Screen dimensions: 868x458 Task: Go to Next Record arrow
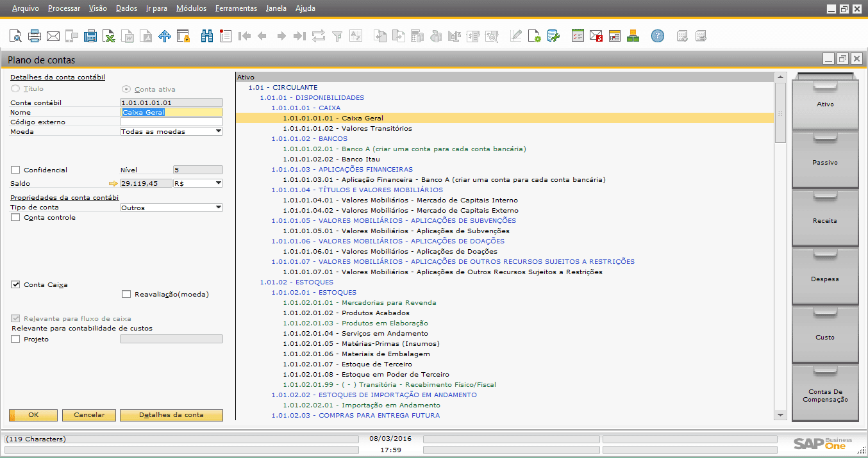click(x=281, y=36)
